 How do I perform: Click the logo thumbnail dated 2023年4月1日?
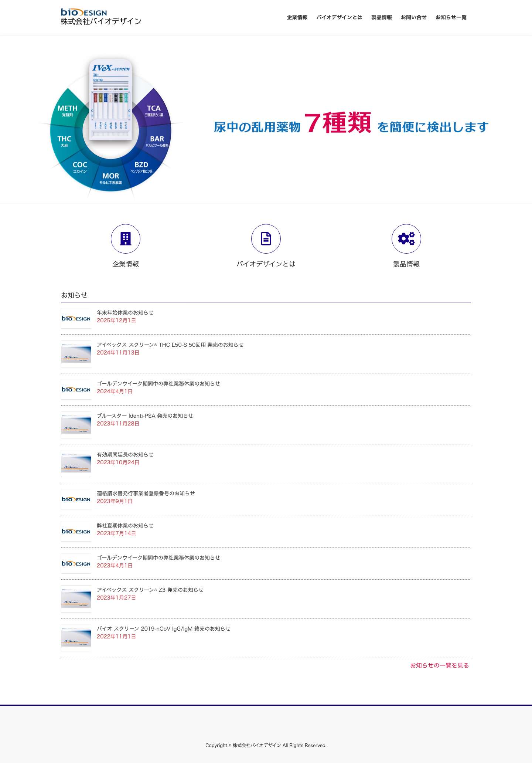point(76,563)
